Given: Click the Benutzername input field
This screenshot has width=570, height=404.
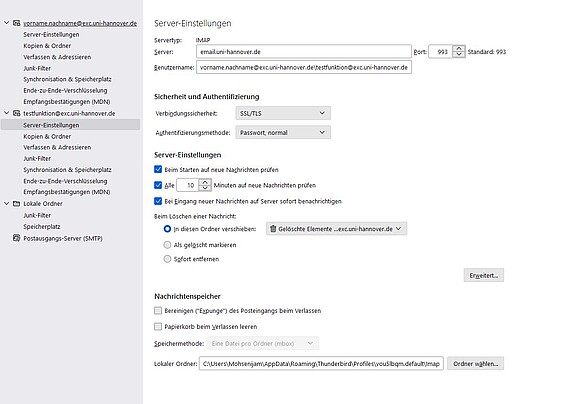Looking at the screenshot, I should pos(304,67).
